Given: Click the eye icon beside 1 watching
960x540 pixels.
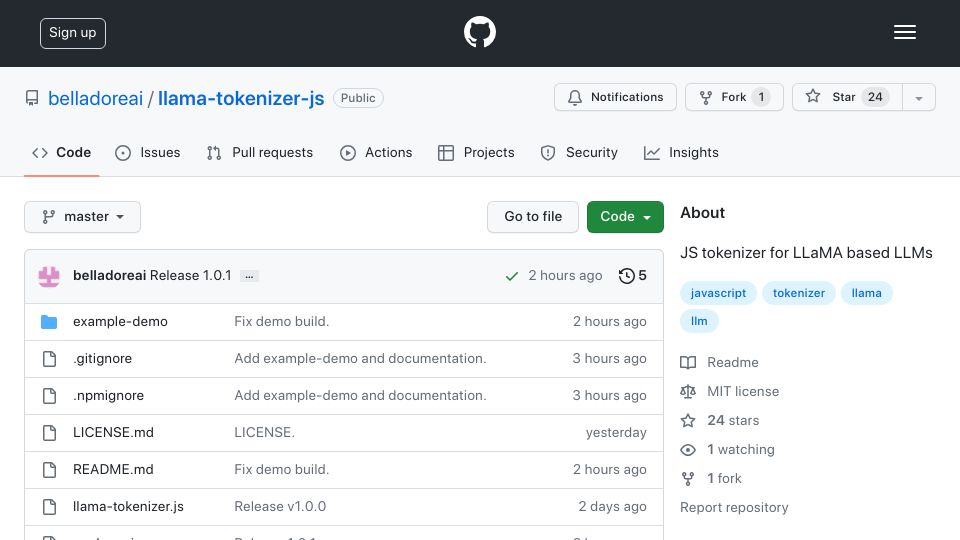Looking at the screenshot, I should [x=688, y=450].
